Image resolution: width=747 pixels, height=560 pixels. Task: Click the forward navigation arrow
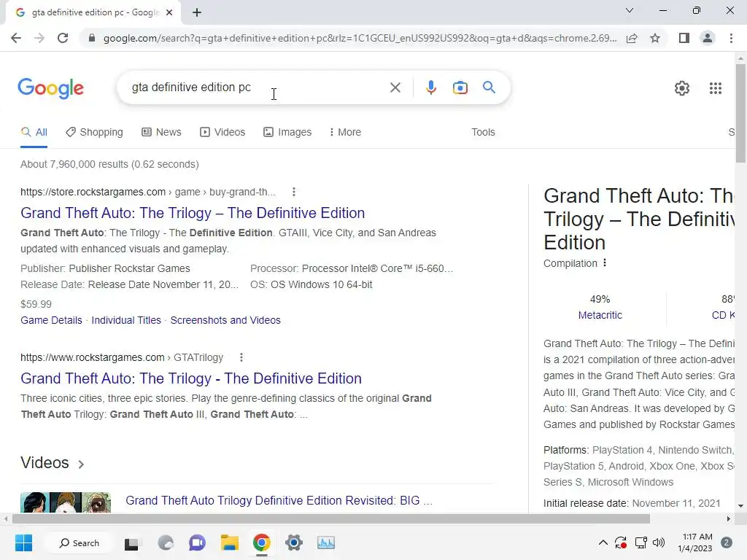(39, 38)
